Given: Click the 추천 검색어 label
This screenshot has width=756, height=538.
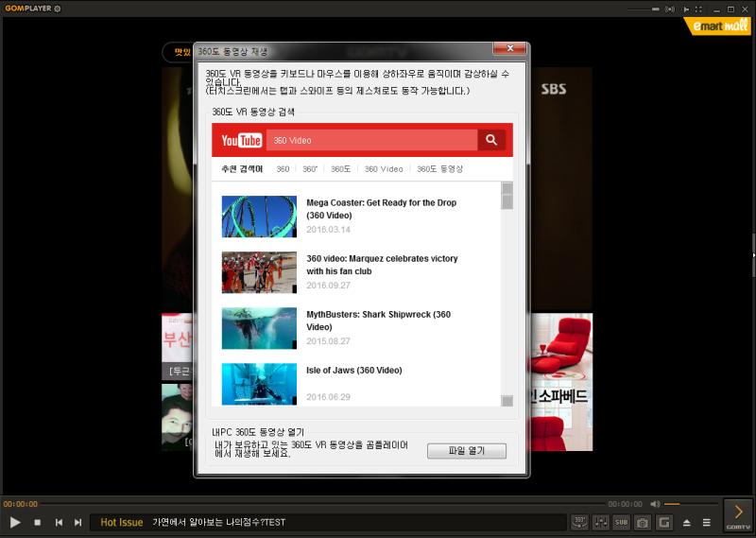Looking at the screenshot, I should pos(242,169).
